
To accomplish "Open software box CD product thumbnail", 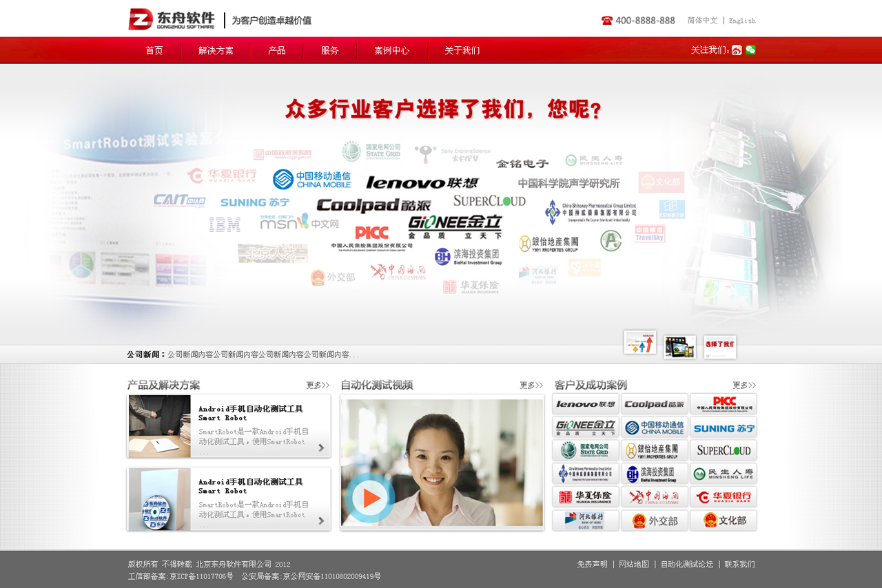I will 159,499.
